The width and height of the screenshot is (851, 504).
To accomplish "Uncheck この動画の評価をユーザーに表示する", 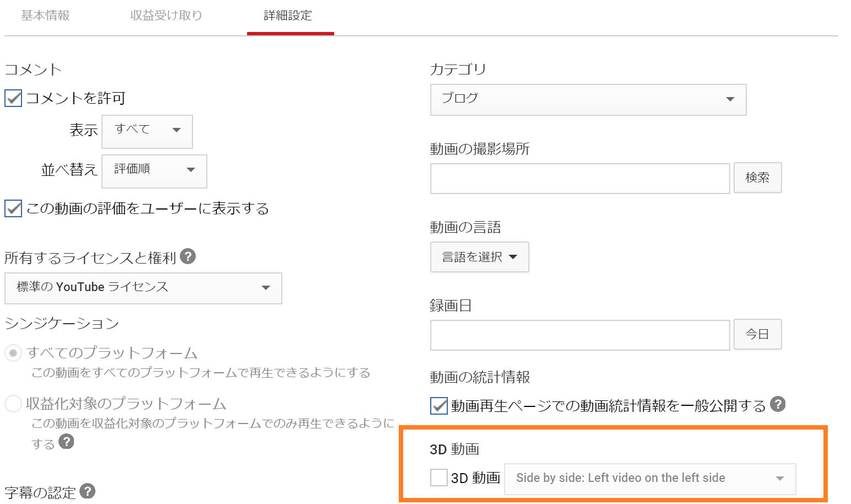I will coord(13,208).
